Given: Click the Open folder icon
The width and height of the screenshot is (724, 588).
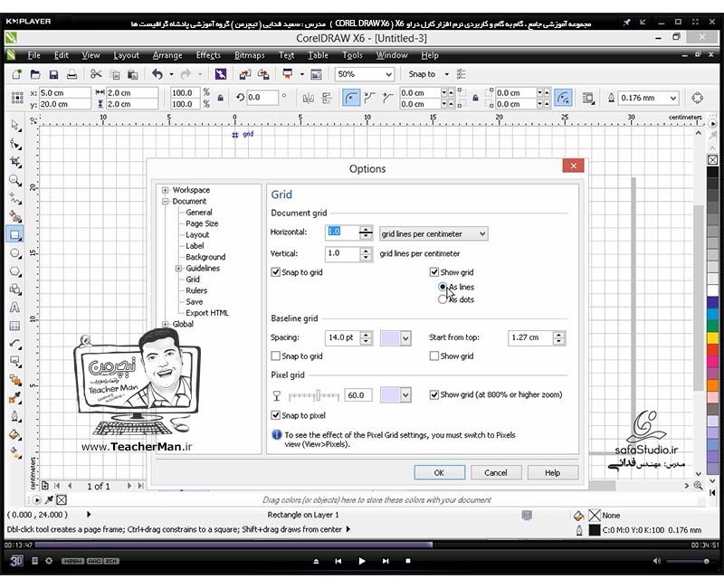Looking at the screenshot, I should point(35,74).
